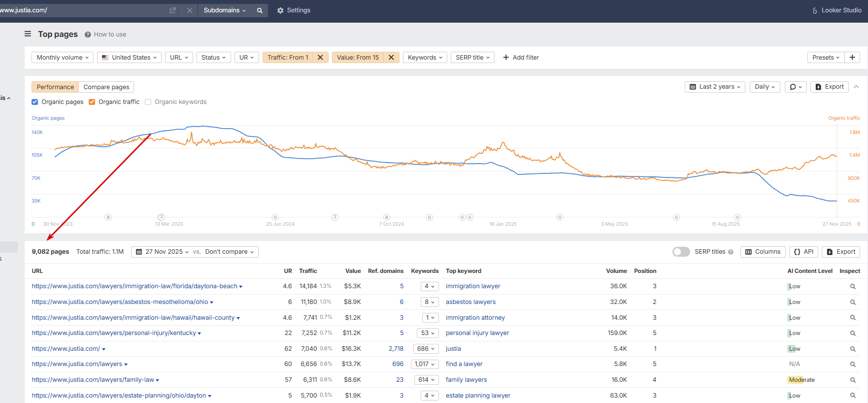Toggle the Organic pages checkbox
The height and width of the screenshot is (403, 868).
coord(35,102)
